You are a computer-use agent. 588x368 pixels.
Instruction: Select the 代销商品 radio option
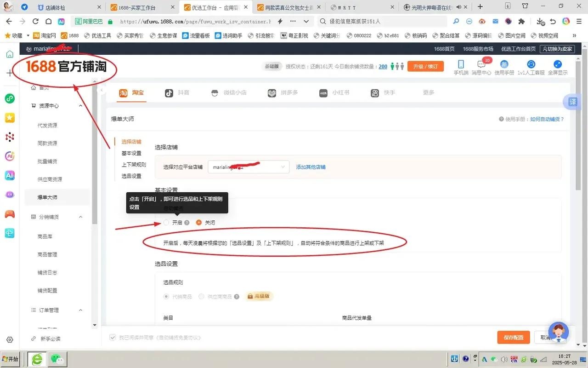[x=166, y=297]
